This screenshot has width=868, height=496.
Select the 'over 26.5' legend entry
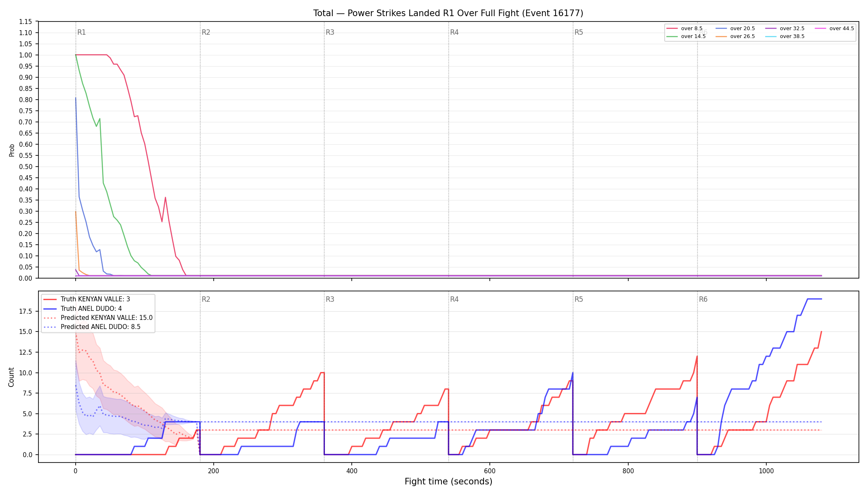(x=735, y=36)
